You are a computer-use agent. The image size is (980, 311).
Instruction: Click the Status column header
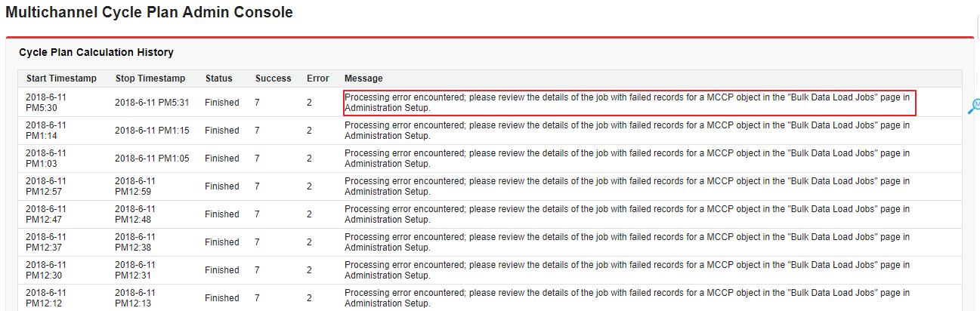point(219,79)
